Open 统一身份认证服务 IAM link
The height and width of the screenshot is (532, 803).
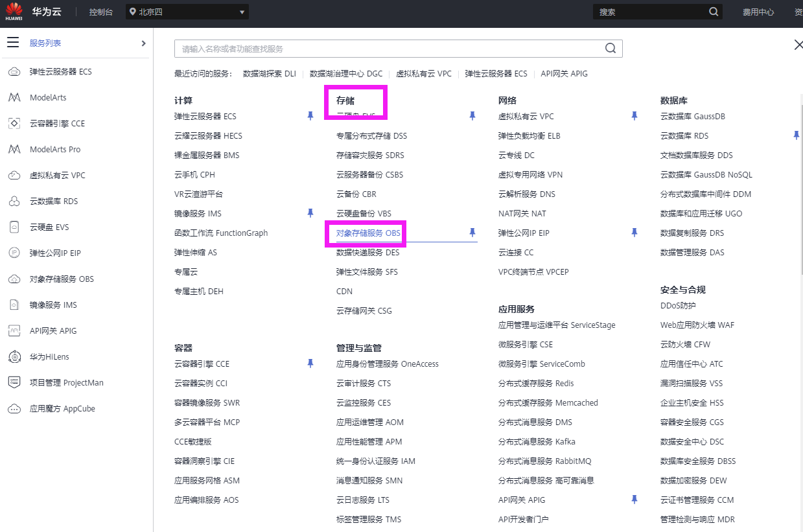click(x=376, y=461)
